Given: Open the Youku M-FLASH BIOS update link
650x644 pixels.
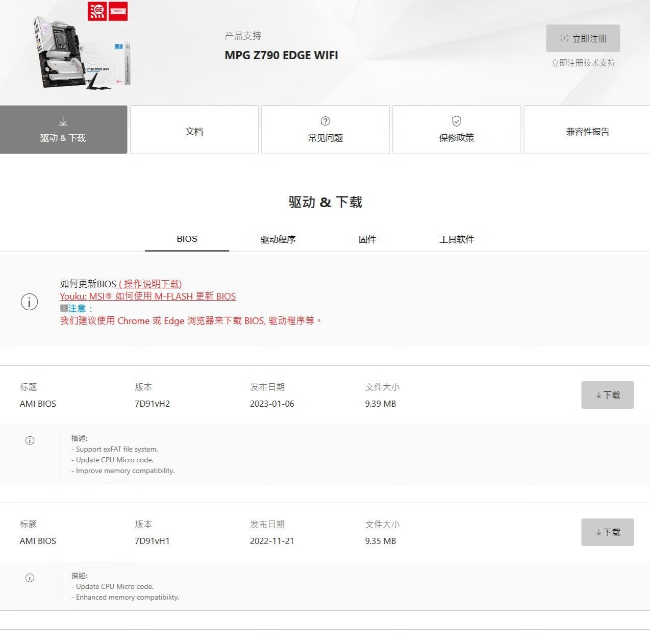Looking at the screenshot, I should coord(148,296).
